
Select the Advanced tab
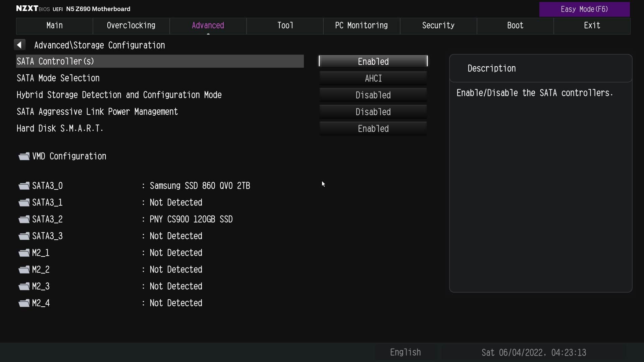click(208, 26)
